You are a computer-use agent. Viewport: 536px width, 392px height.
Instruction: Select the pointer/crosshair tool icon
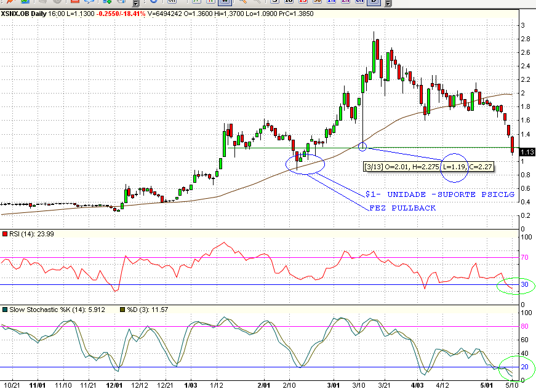click(x=9, y=4)
